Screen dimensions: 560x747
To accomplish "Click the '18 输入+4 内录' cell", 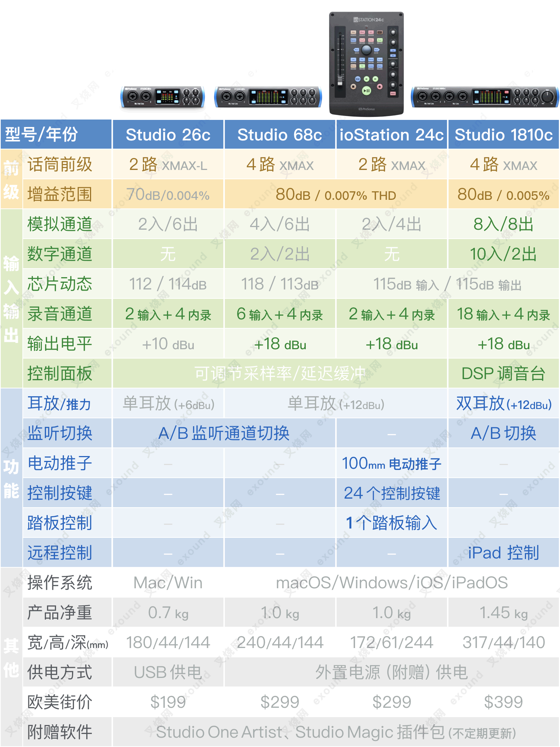I will (x=504, y=314).
